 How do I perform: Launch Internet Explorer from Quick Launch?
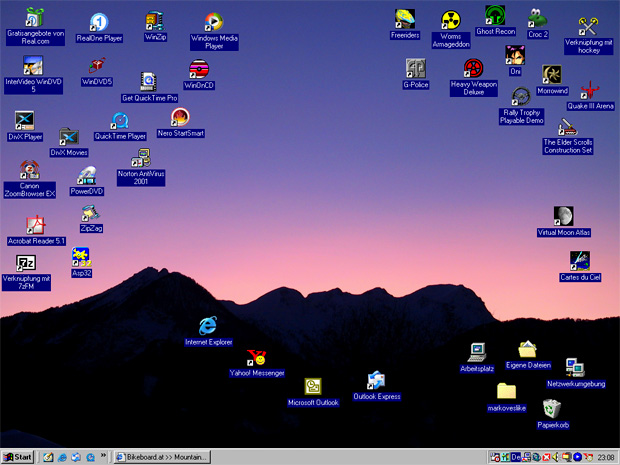[62, 457]
